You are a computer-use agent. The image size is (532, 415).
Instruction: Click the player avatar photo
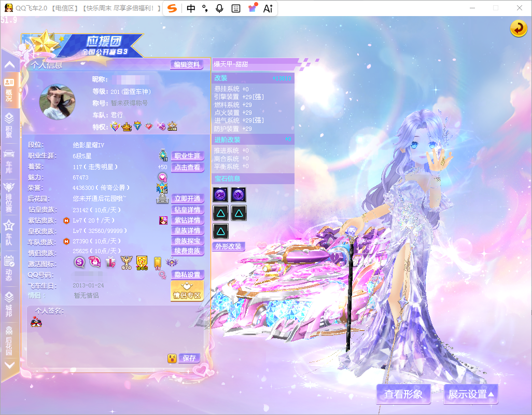[x=57, y=102]
